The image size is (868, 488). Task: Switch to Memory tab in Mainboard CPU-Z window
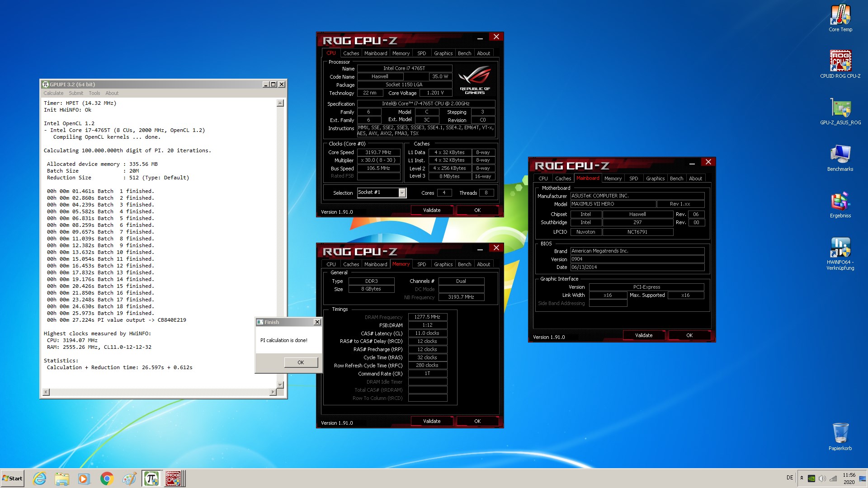(x=613, y=178)
